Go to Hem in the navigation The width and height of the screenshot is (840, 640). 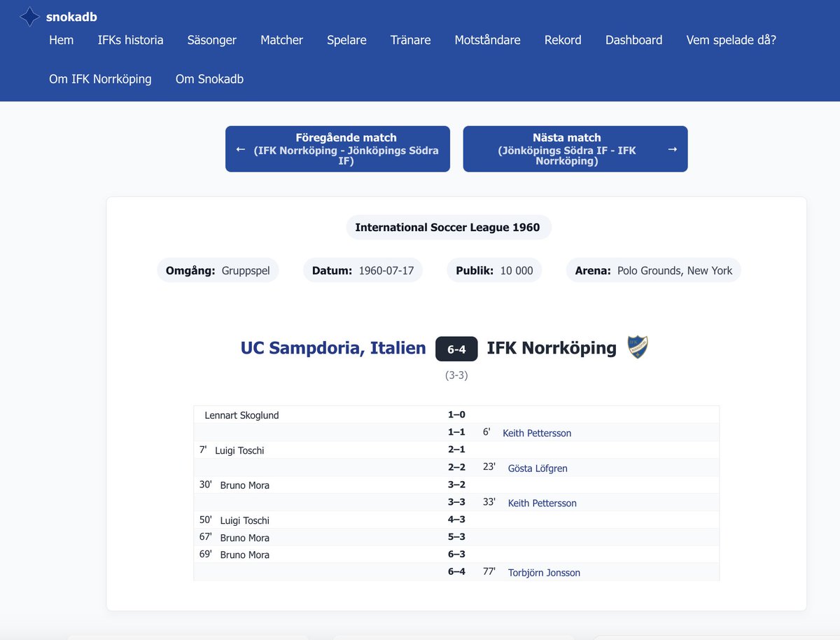click(x=62, y=40)
